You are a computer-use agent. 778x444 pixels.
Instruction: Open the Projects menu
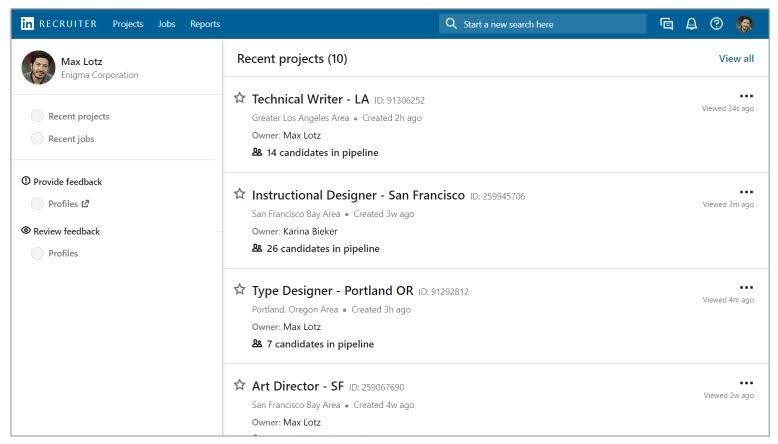tap(128, 24)
